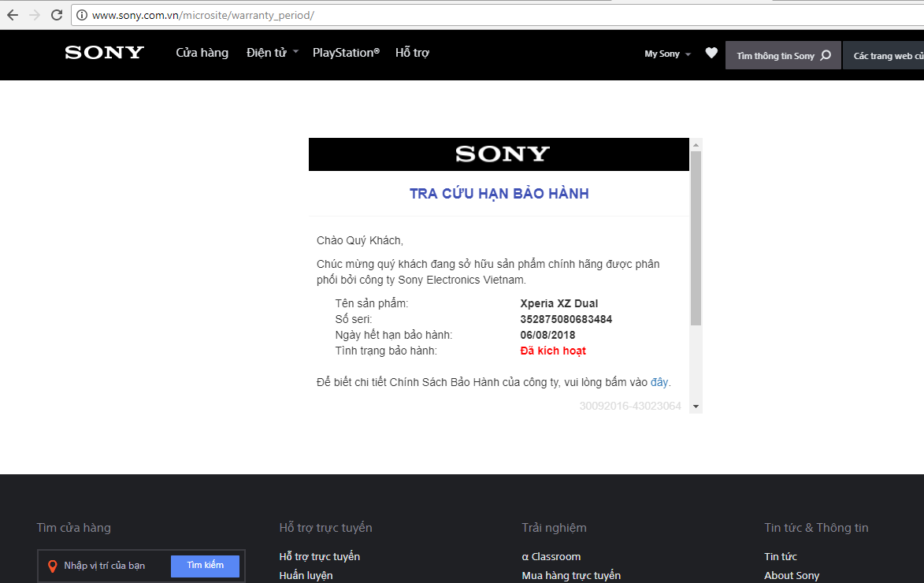Click the Tìm thông tin Sony search box
The width and height of the screenshot is (924, 583).
783,55
